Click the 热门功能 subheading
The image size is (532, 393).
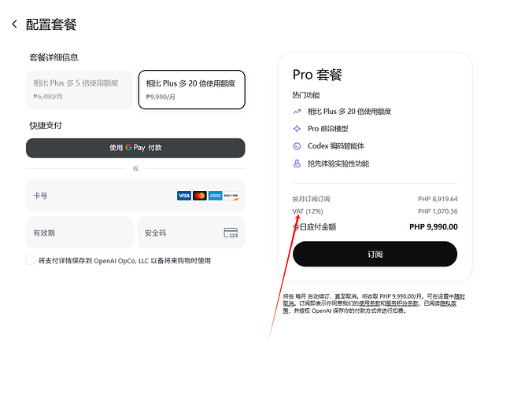click(x=306, y=95)
